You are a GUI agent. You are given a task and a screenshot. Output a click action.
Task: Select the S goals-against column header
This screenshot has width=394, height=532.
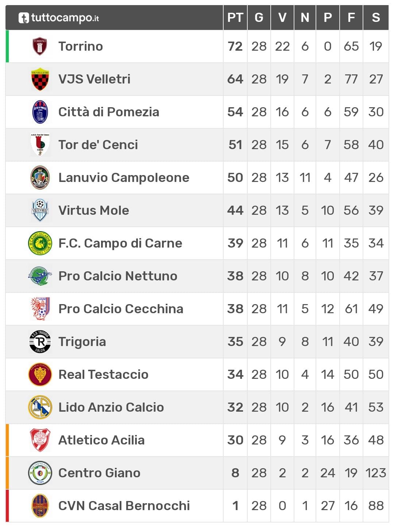click(376, 18)
